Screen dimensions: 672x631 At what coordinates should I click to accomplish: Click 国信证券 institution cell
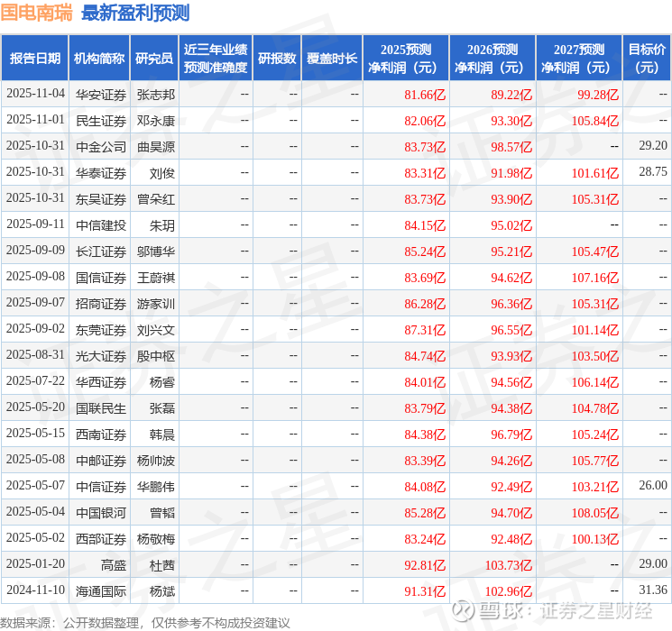pos(101,277)
